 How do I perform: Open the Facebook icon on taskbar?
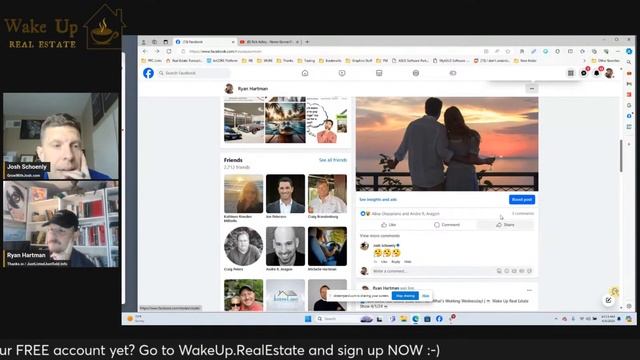439,319
